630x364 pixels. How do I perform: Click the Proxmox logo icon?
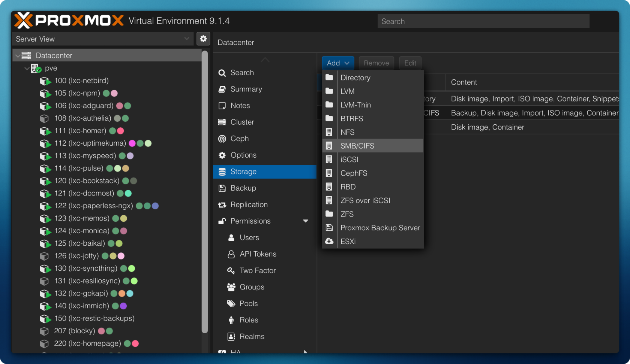[x=23, y=21]
